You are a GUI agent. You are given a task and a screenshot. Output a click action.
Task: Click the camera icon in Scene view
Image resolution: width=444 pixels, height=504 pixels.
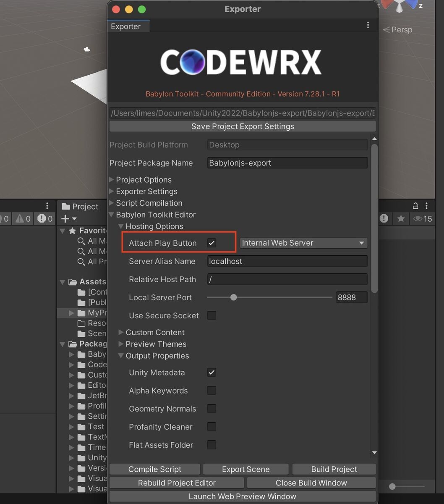click(87, 50)
